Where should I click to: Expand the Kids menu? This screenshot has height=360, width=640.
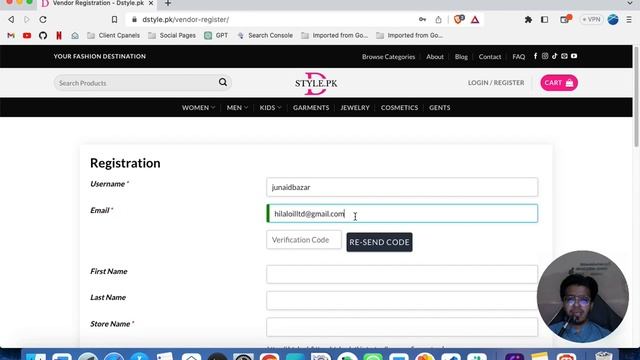(x=270, y=108)
